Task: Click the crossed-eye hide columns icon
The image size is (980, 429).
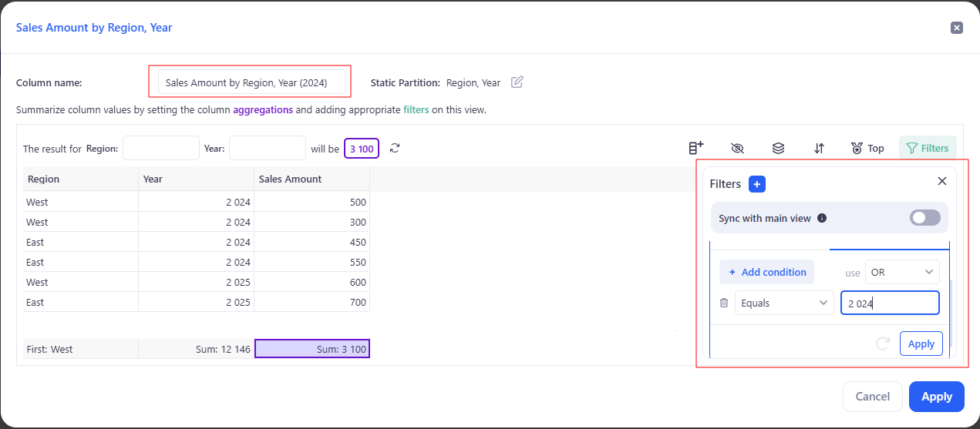Action: (737, 148)
